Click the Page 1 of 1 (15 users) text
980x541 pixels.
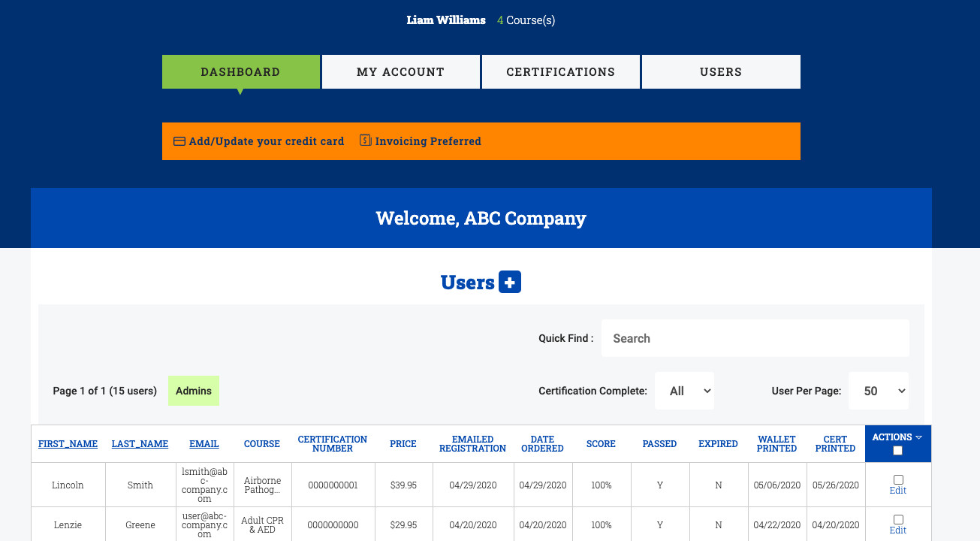(105, 391)
